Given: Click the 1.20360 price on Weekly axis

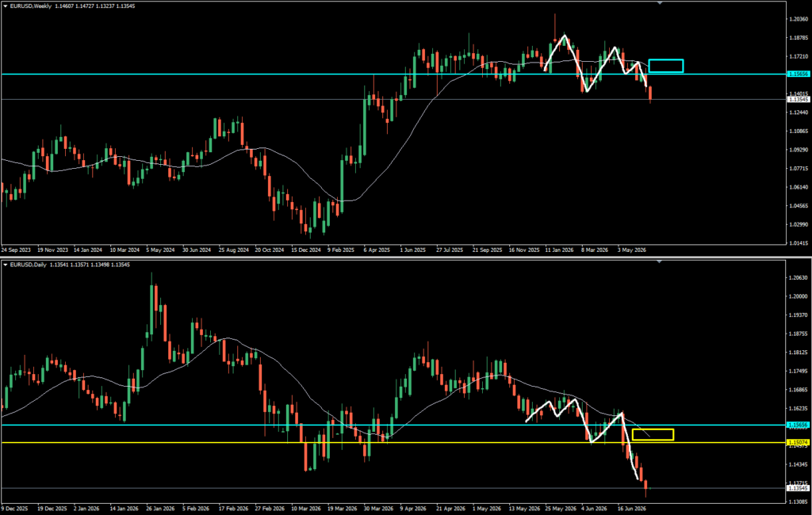Looking at the screenshot, I should click(x=799, y=19).
